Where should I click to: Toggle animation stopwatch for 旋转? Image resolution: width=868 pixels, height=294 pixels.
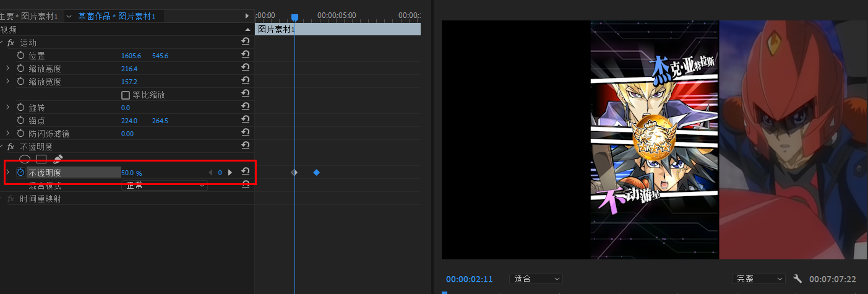pyautogui.click(x=20, y=107)
